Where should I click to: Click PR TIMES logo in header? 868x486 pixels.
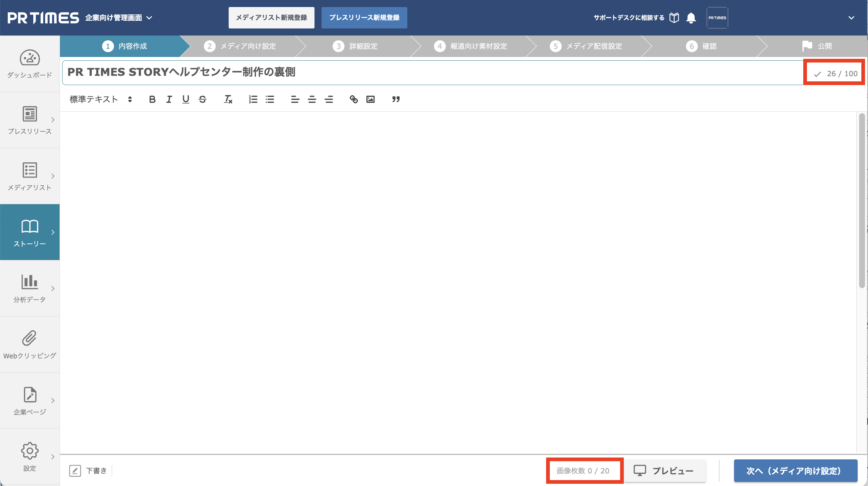coord(43,18)
